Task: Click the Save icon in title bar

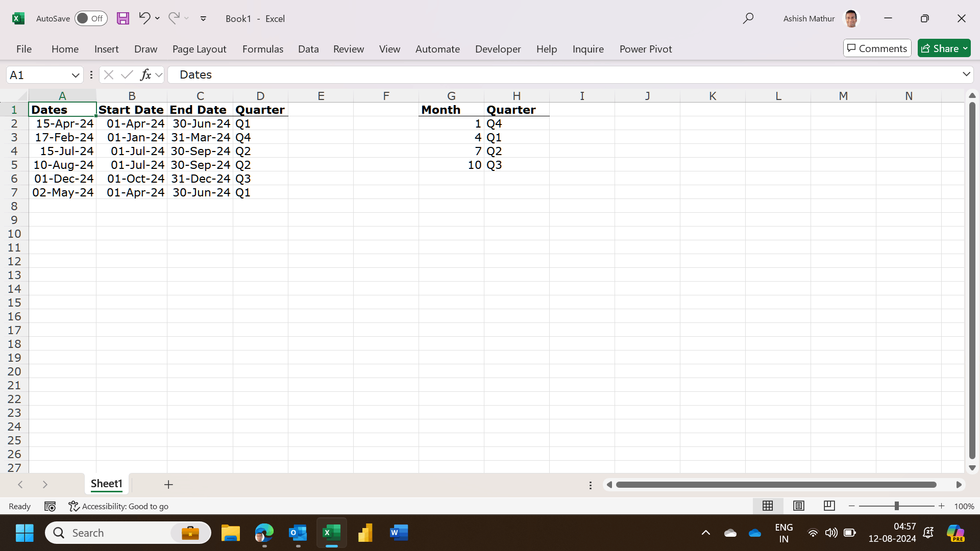Action: coord(123,18)
